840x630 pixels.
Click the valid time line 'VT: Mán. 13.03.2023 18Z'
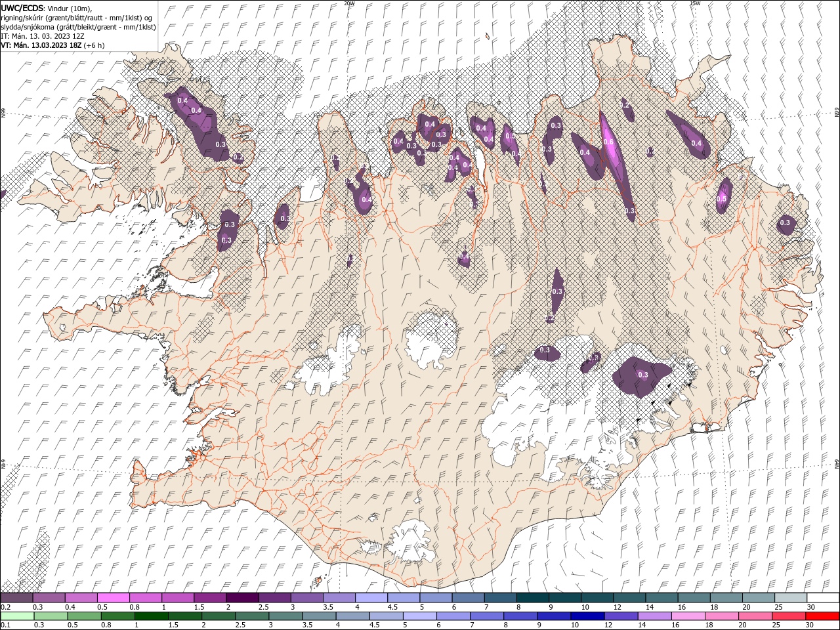point(41,45)
